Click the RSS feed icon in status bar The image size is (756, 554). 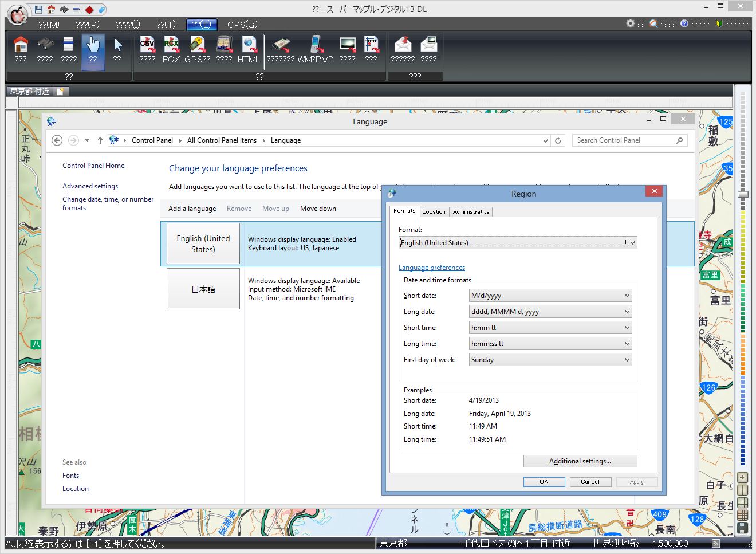(716, 543)
